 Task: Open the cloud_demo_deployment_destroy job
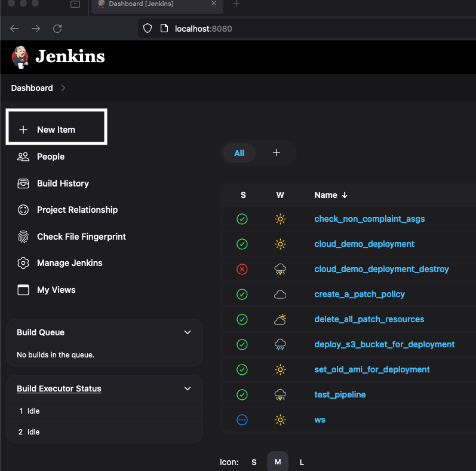coord(382,269)
